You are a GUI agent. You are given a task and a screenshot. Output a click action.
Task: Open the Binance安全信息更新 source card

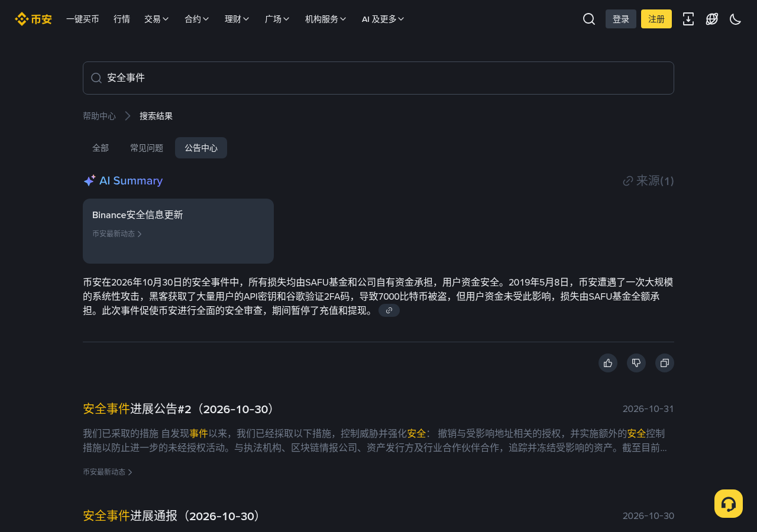click(178, 231)
